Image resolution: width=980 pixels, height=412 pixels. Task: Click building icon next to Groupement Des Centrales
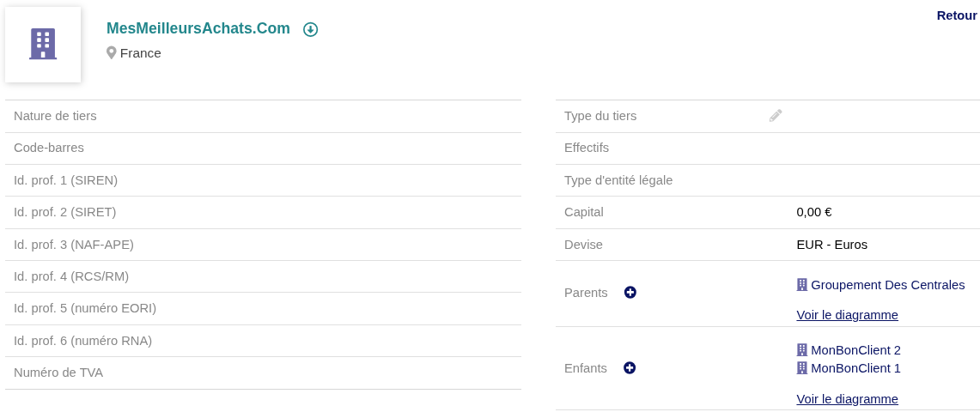click(x=802, y=285)
